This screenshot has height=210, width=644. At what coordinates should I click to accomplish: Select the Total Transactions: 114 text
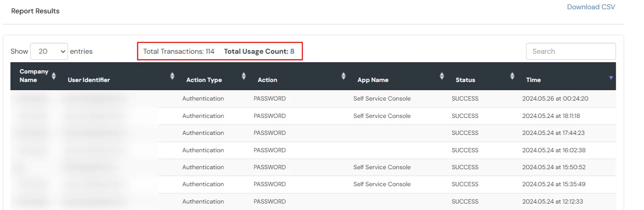179,51
